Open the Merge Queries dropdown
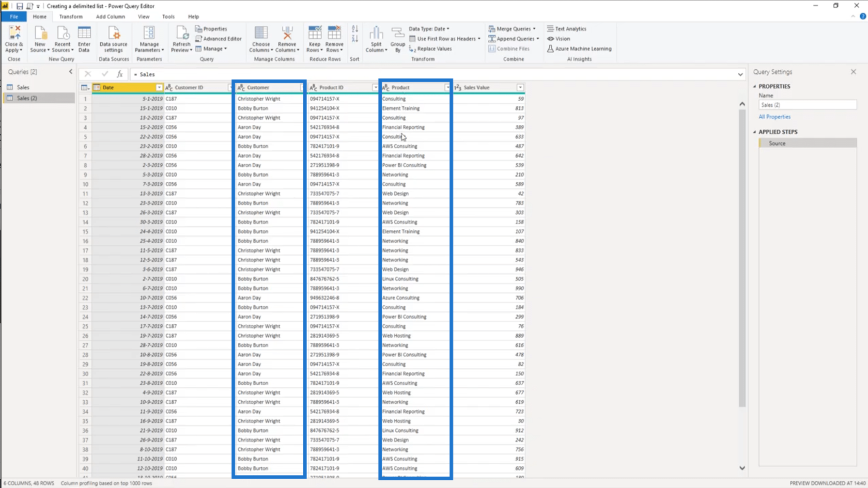The image size is (868, 488). pyautogui.click(x=512, y=29)
